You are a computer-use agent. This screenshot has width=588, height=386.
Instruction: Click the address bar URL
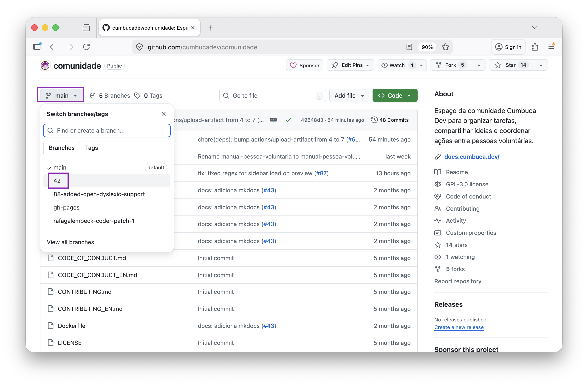click(202, 47)
